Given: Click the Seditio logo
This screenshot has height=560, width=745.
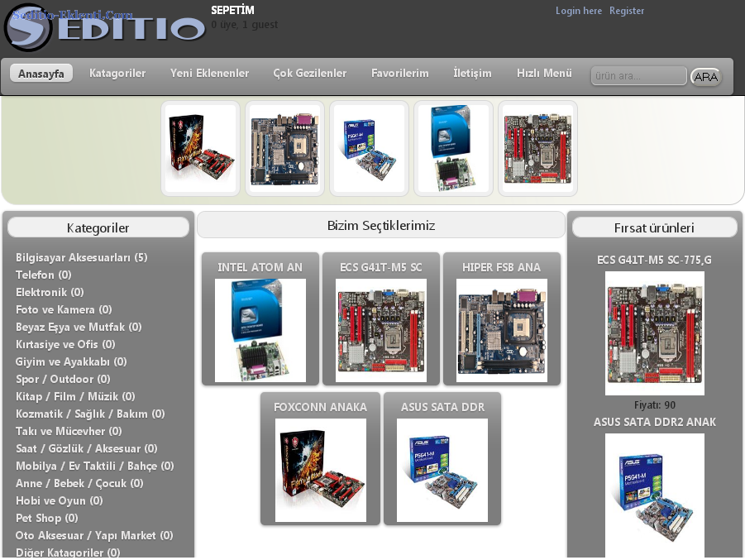Looking at the screenshot, I should pos(104,27).
